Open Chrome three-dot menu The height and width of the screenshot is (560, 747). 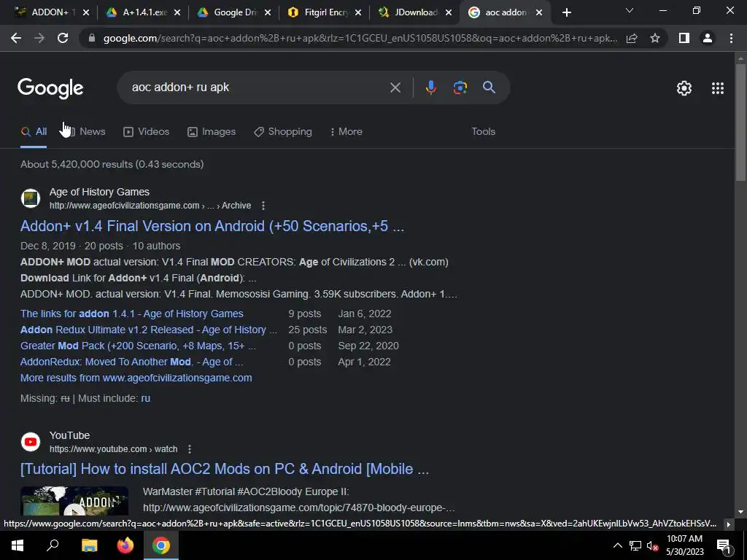pos(731,38)
